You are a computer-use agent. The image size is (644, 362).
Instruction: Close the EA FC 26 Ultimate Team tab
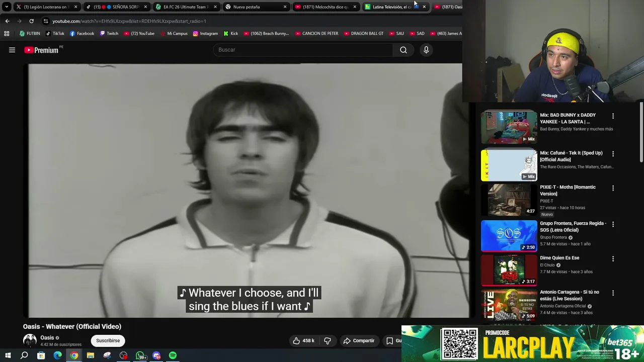[x=215, y=7]
